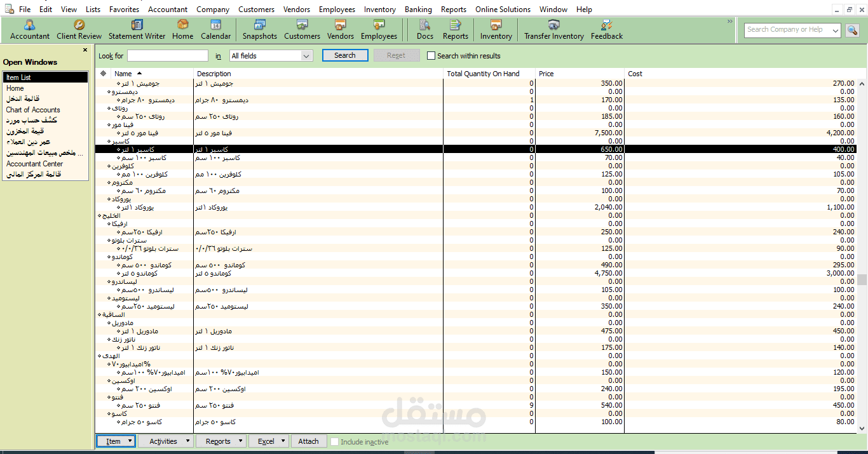Open the Accountant menu

pyautogui.click(x=168, y=10)
